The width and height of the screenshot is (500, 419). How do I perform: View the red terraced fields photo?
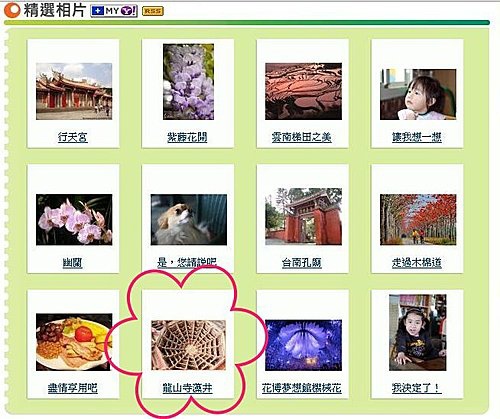tap(303, 91)
